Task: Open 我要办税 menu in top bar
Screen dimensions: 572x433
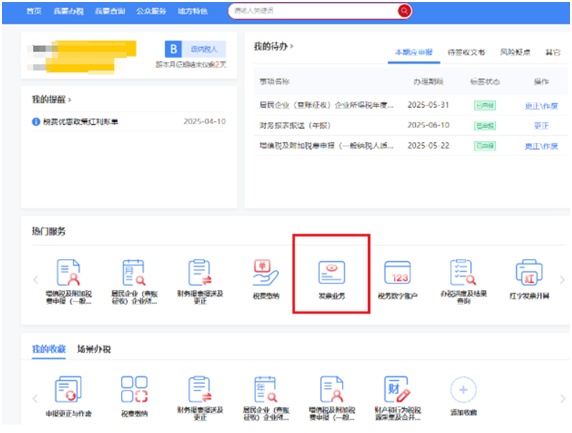Action: point(69,11)
